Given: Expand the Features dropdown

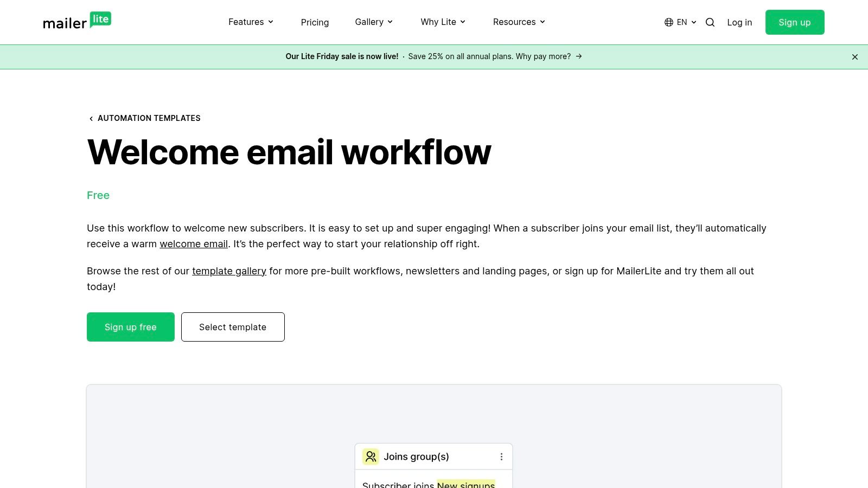Looking at the screenshot, I should pyautogui.click(x=251, y=22).
